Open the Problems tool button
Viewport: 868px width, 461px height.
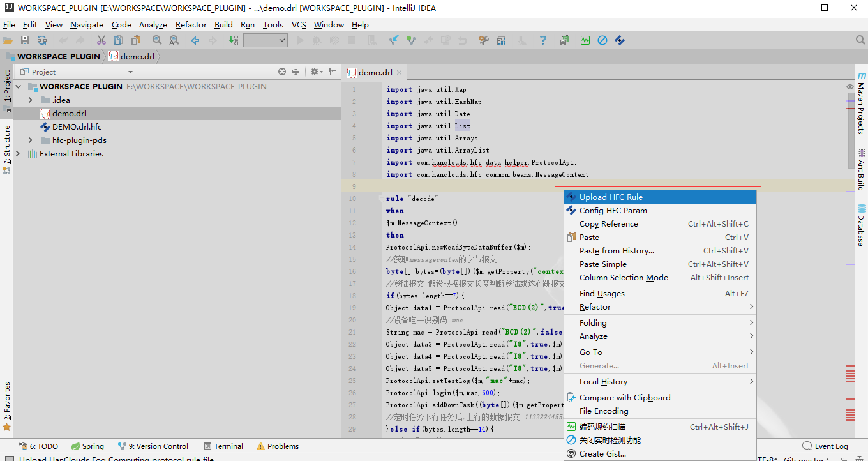278,446
